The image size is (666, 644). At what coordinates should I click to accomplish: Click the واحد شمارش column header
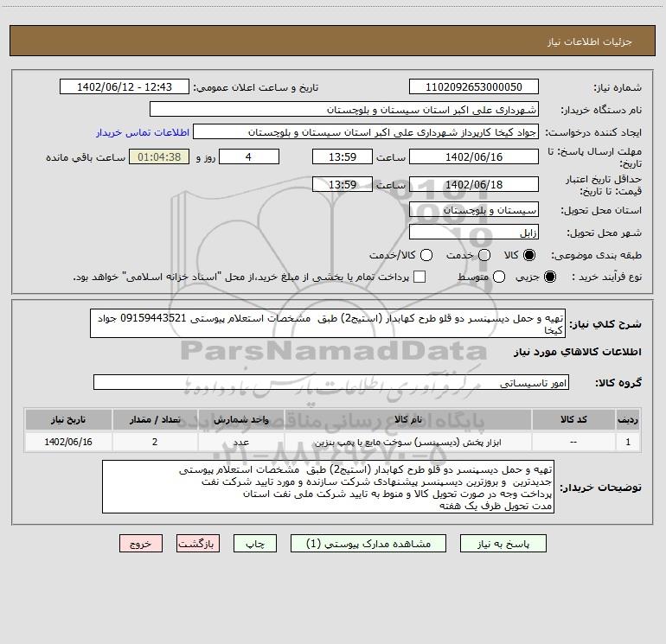[x=240, y=419]
